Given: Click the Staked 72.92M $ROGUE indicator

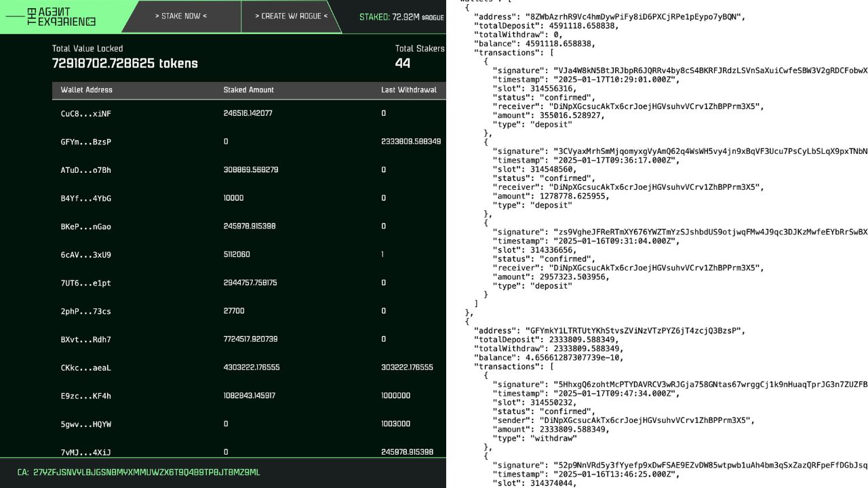Looking at the screenshot, I should pos(401,17).
